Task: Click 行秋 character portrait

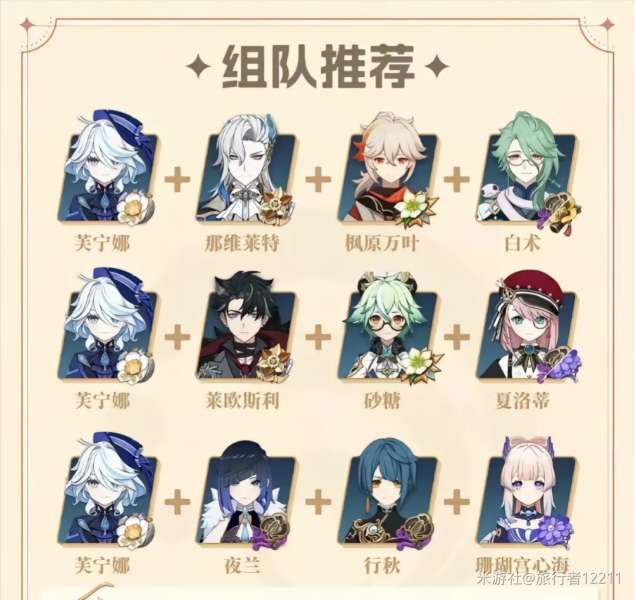Action: tap(388, 492)
